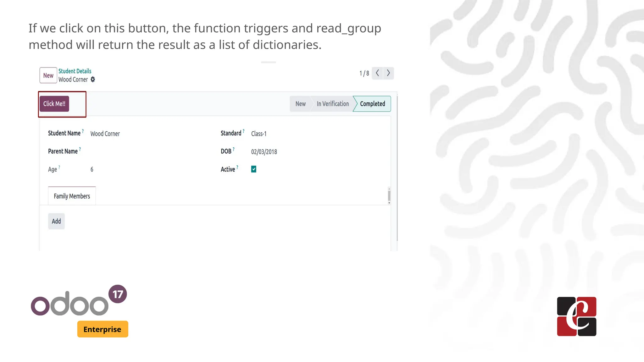Viewport: 644px width, 362px height.
Task: Go to the previous record arrow
Action: (x=377, y=73)
